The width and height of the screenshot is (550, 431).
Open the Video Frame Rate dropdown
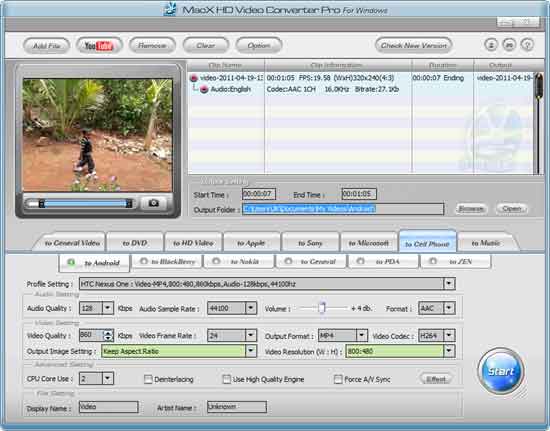coord(250,335)
